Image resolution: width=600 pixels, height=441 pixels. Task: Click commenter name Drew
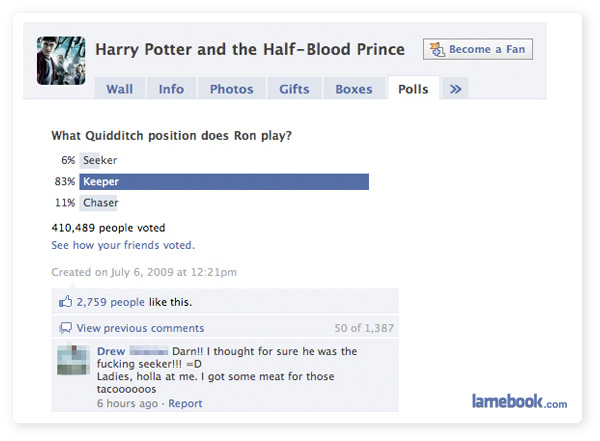coord(111,352)
